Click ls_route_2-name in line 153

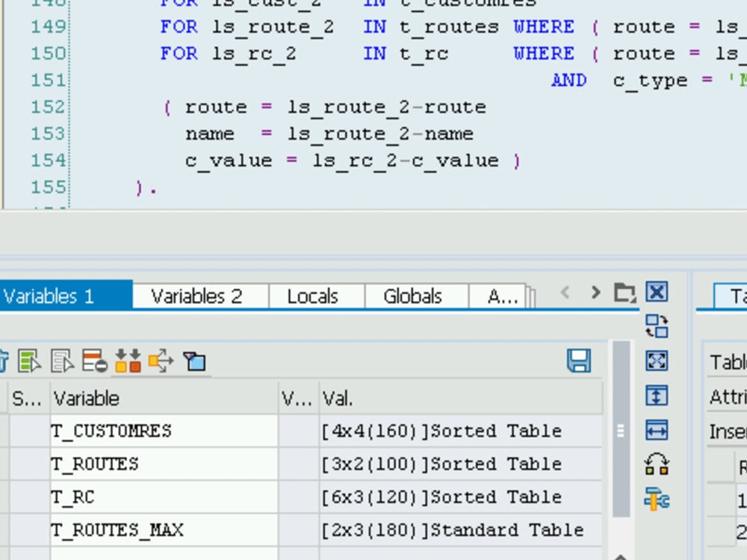pyautogui.click(x=380, y=134)
